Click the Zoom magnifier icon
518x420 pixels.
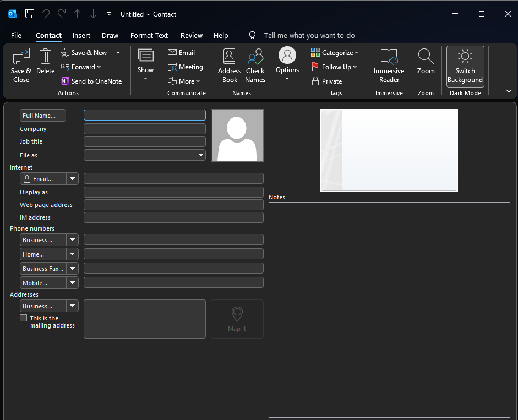pyautogui.click(x=426, y=57)
